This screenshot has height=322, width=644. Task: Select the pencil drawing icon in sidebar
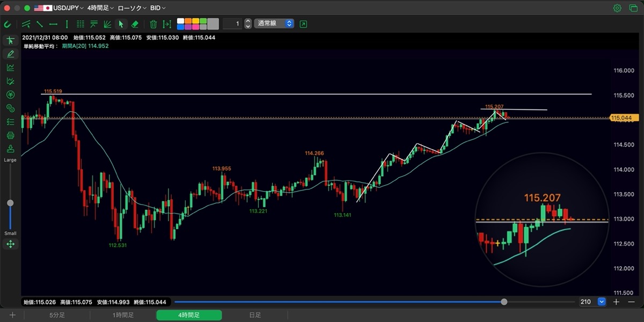click(x=10, y=54)
